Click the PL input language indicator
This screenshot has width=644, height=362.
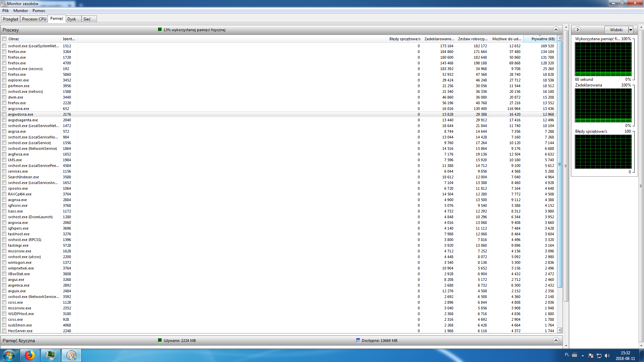567,355
